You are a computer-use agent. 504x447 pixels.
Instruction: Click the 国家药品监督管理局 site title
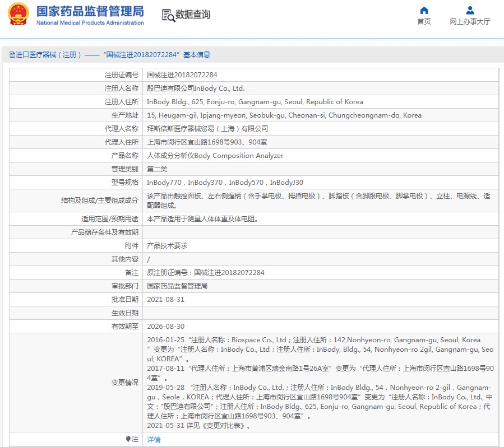click(x=90, y=11)
